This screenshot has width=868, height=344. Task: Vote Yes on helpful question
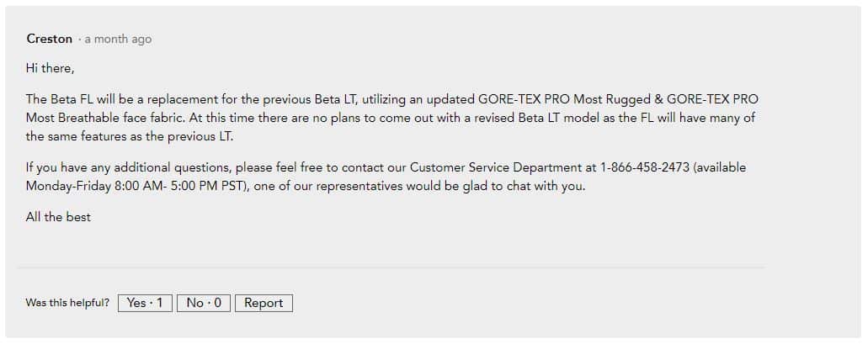tap(145, 303)
